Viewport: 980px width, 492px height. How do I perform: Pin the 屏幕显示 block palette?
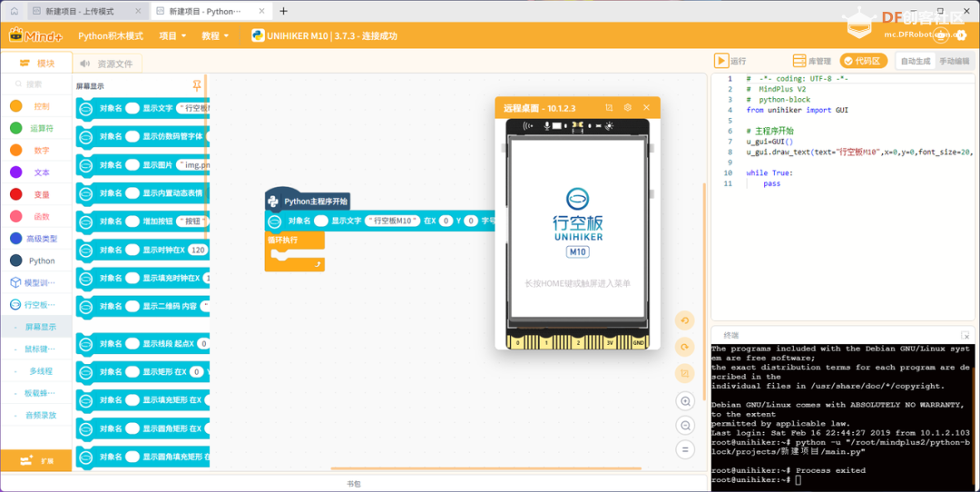197,85
